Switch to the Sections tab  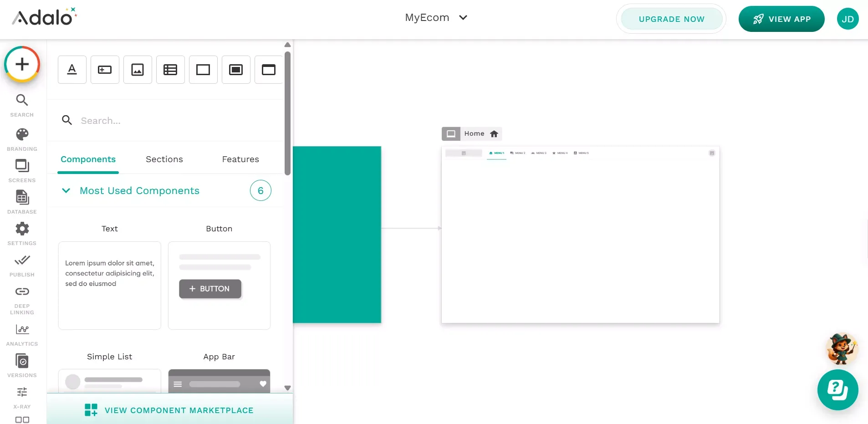[164, 159]
